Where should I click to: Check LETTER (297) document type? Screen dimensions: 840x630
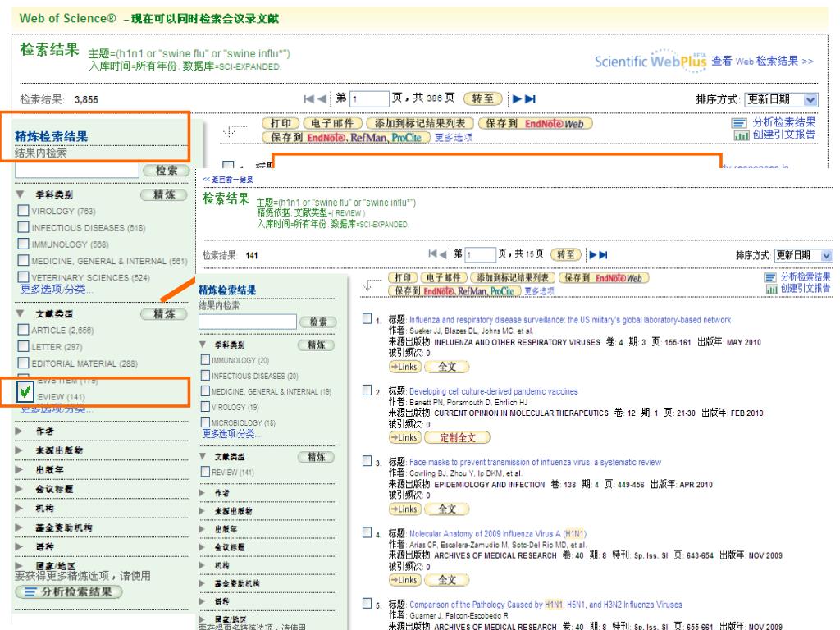[23, 345]
